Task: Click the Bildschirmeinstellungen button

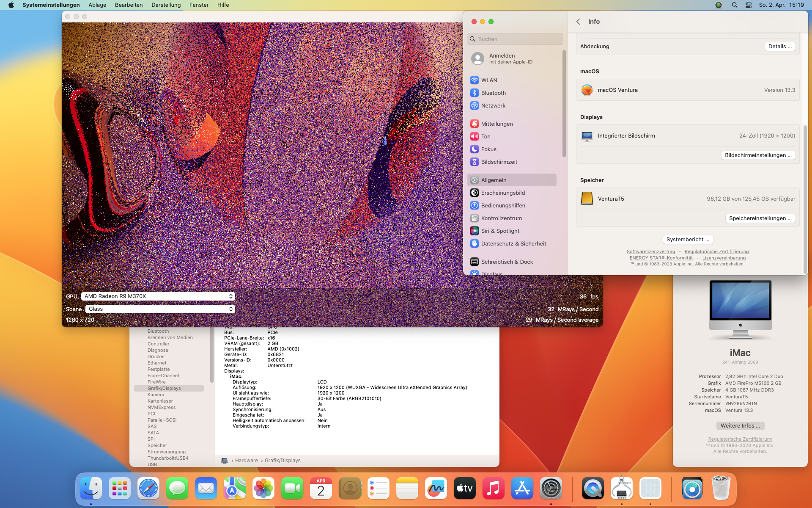Action: pos(758,155)
